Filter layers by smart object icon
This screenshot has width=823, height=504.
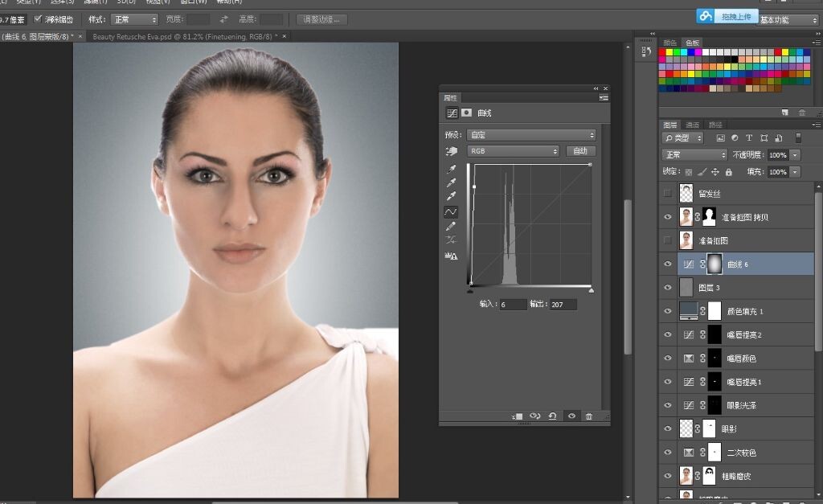pos(778,138)
